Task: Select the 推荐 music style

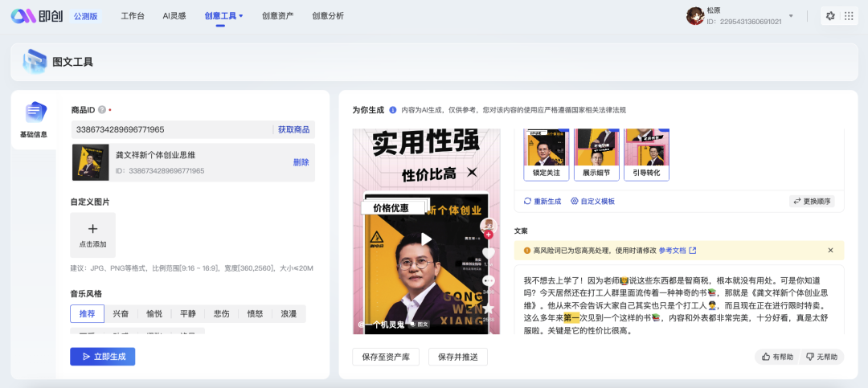Action: (x=88, y=314)
